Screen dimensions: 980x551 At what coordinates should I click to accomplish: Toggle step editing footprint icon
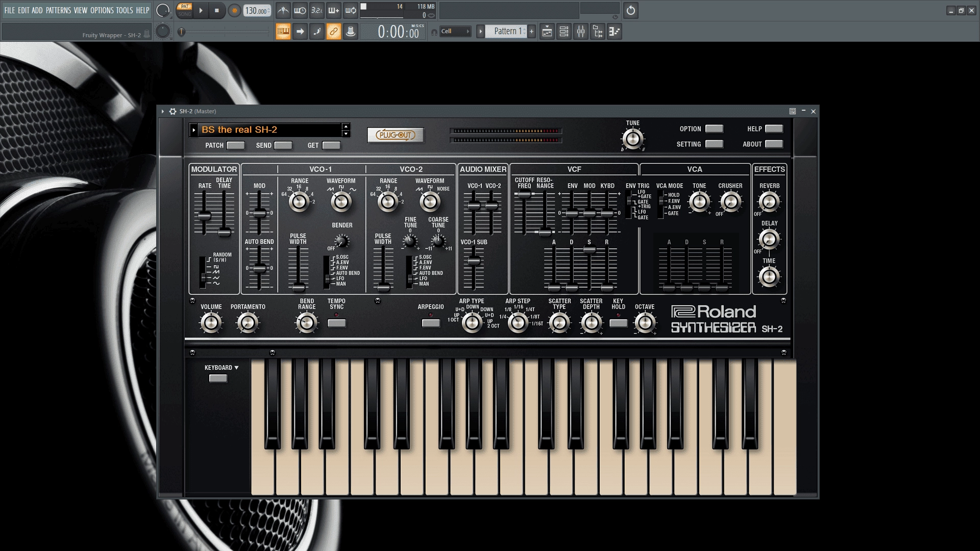317,32
